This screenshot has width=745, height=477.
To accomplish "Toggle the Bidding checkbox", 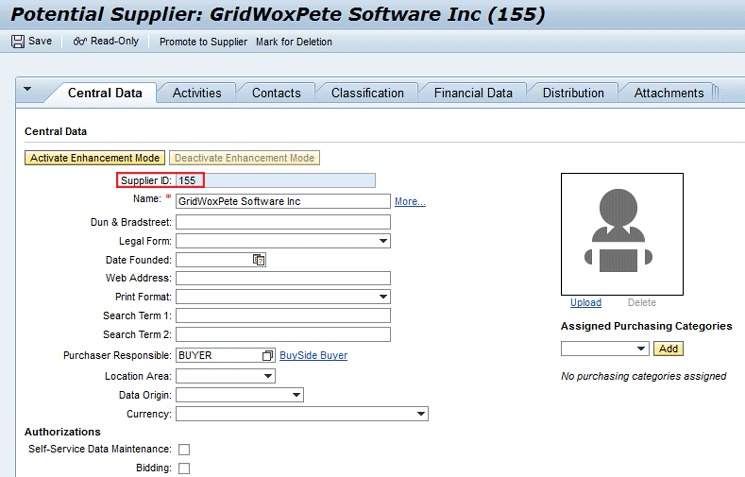I will (184, 468).
